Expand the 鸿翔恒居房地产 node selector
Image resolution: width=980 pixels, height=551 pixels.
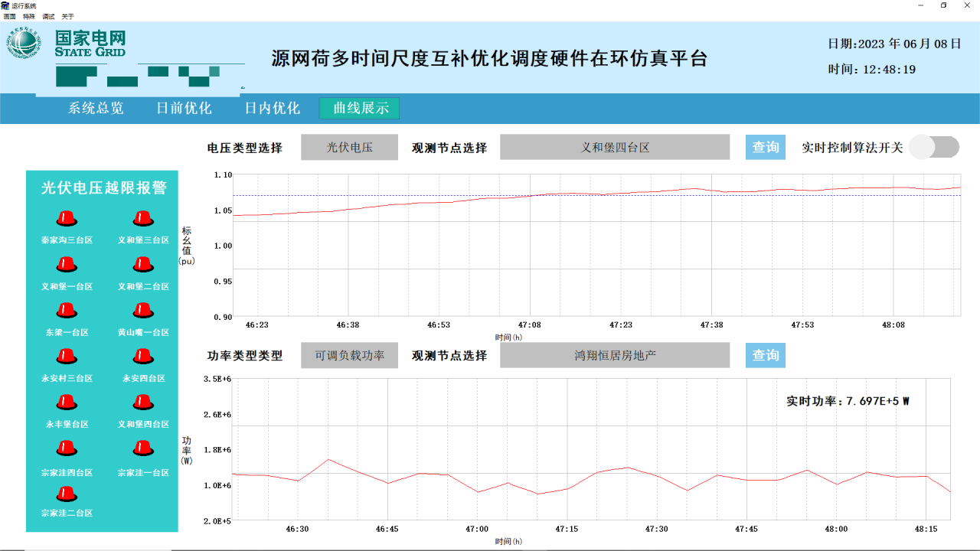coord(615,355)
